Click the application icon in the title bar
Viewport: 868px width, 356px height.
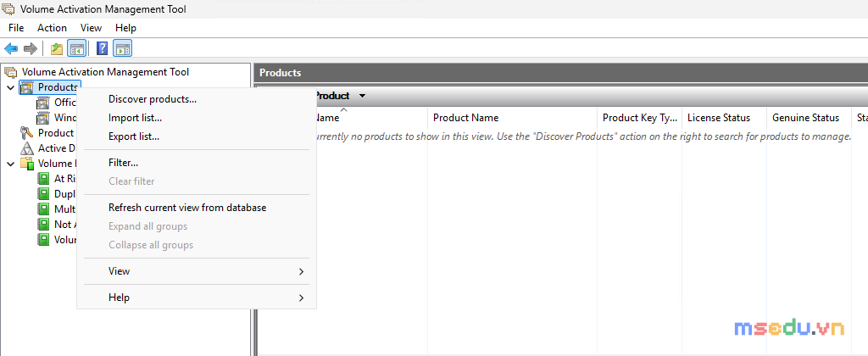8,8
